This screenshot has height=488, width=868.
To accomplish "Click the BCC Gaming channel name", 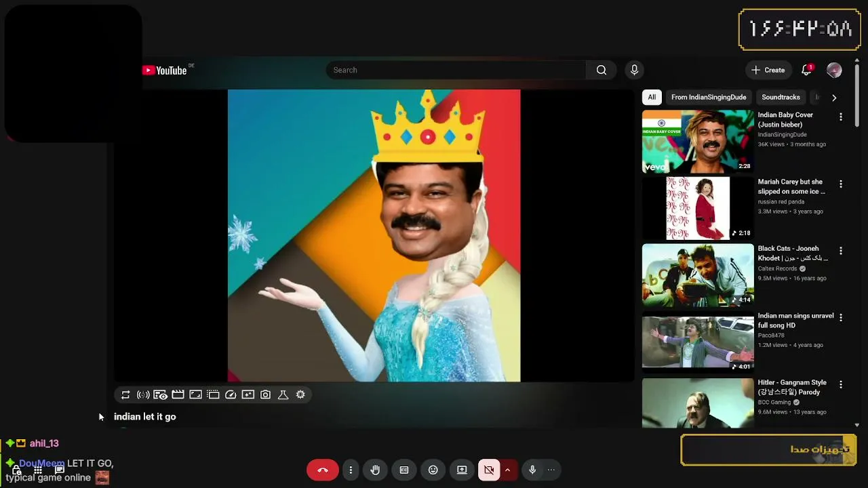I will point(774,403).
